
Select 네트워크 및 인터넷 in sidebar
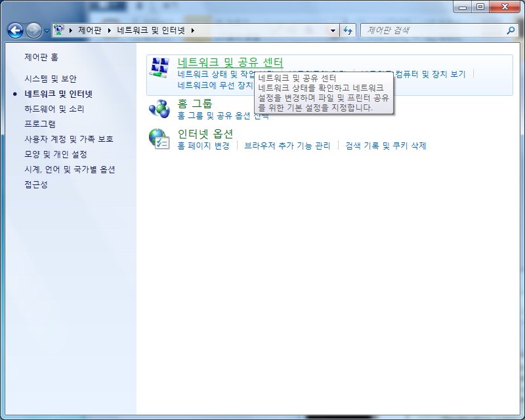(x=58, y=94)
